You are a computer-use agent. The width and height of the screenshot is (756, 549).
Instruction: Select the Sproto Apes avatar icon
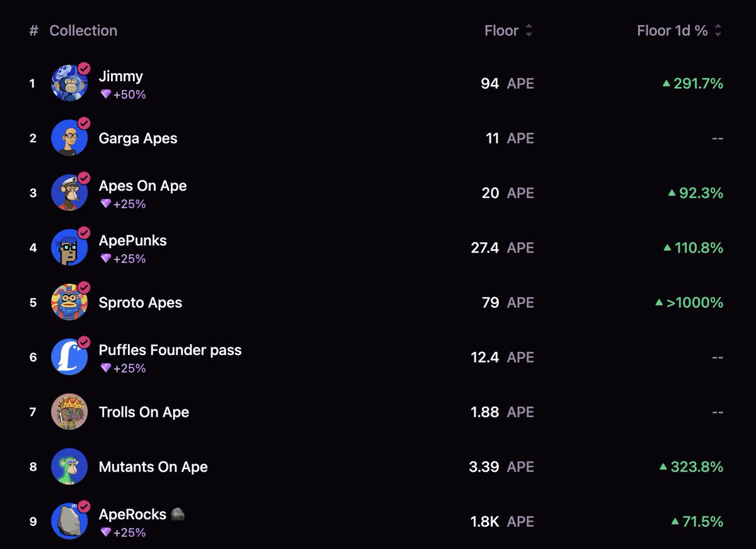tap(69, 302)
